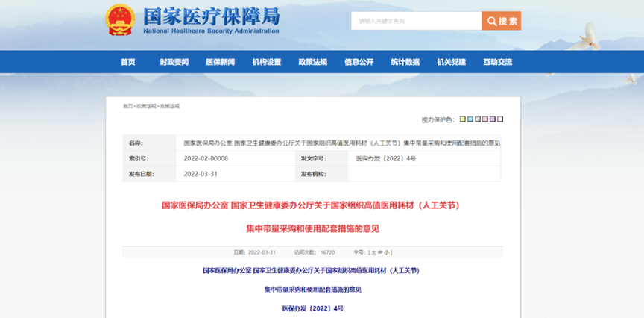Viewport: 644px width, 318px height.
Task: Click the red headline line 集中带量采购和使用配套措施的意见
Action: tap(312, 228)
